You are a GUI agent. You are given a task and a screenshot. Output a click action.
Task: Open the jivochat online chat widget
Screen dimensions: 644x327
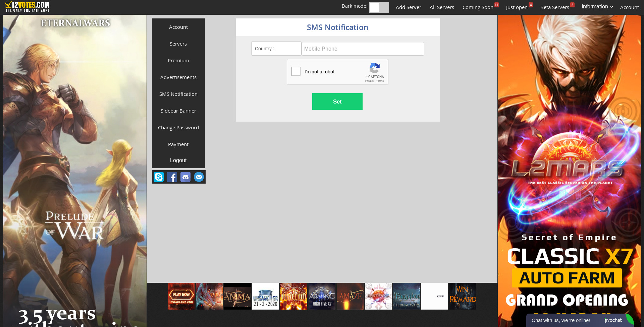point(580,320)
